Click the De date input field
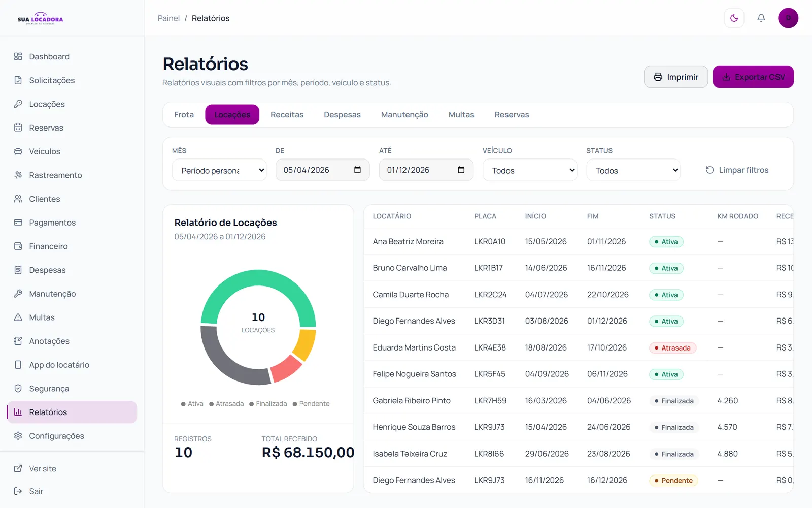The image size is (812, 508). [323, 170]
